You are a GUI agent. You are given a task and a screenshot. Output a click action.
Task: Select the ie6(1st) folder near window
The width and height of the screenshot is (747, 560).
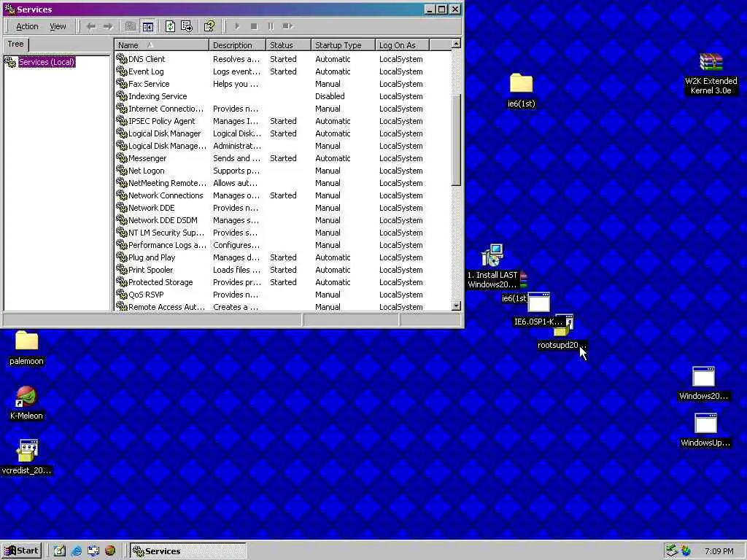pyautogui.click(x=521, y=90)
